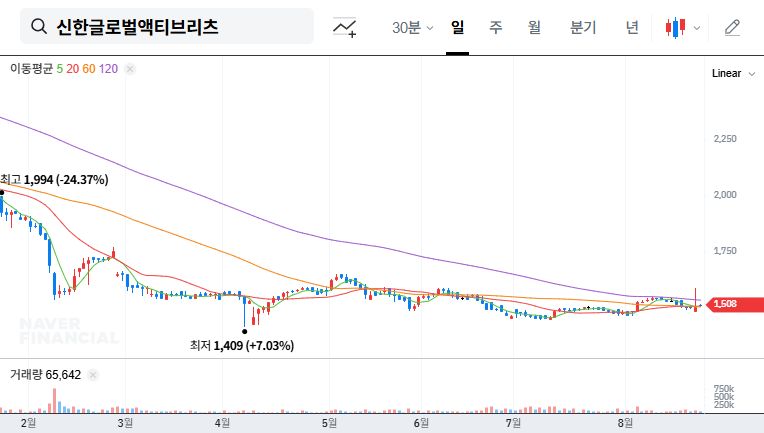Select the 분기 quarterly tab

(583, 27)
